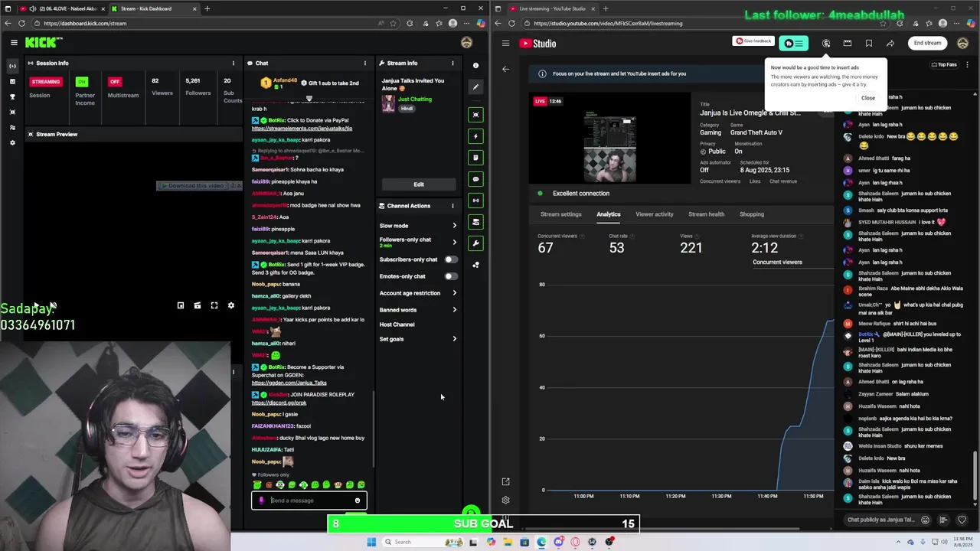Screen dimensions: 980x551
Task: Expand the Followers-only chat setting
Action: coord(418,242)
